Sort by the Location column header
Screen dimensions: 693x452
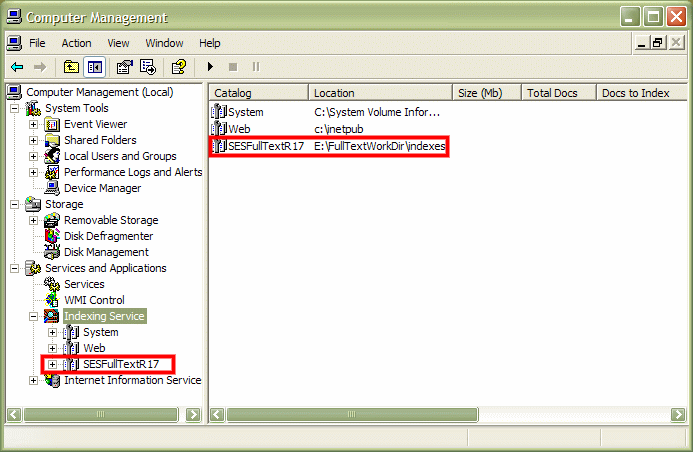(381, 93)
